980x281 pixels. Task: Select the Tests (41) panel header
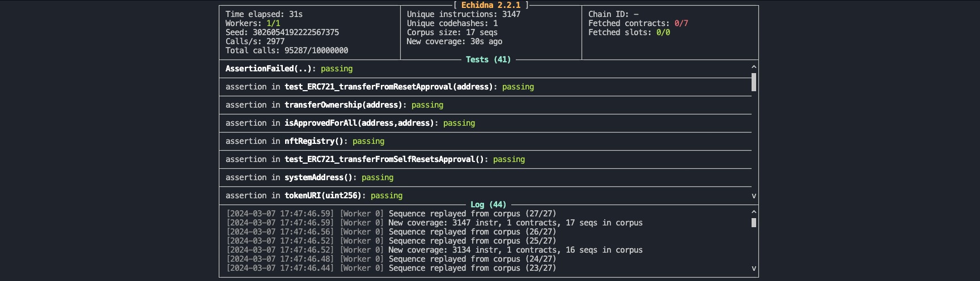(x=488, y=59)
